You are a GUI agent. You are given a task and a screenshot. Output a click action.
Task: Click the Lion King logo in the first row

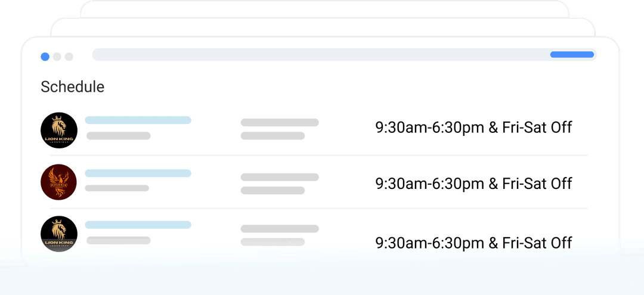point(59,131)
